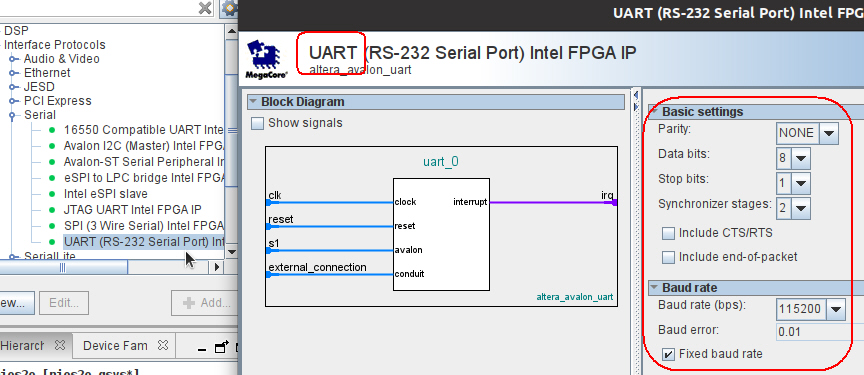Click the panel minimize icon beside Device Fam tab
This screenshot has height=375, width=864.
202,348
